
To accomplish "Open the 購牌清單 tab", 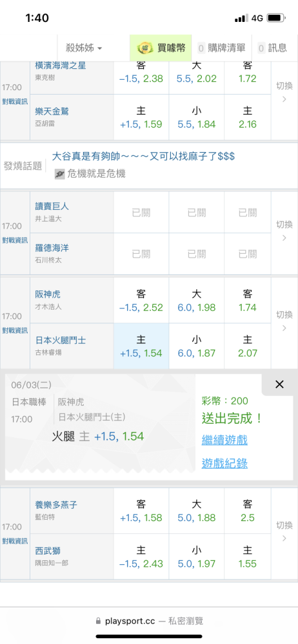I will coord(222,48).
